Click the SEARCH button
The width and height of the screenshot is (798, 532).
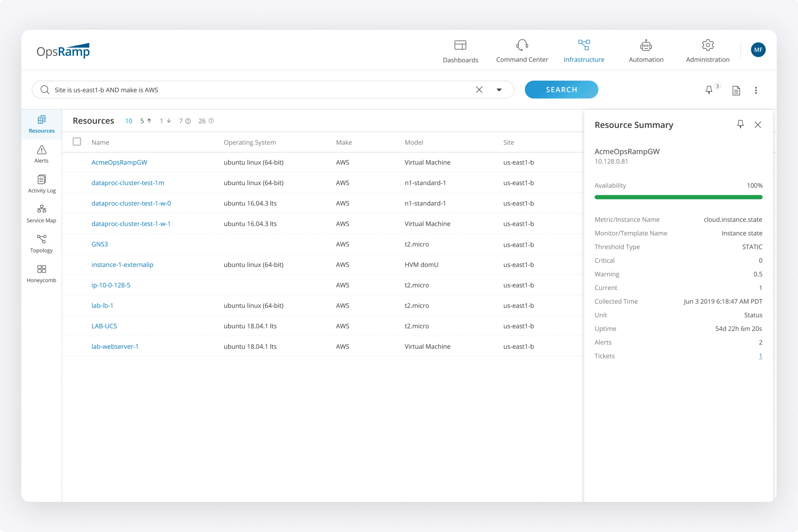pyautogui.click(x=562, y=90)
